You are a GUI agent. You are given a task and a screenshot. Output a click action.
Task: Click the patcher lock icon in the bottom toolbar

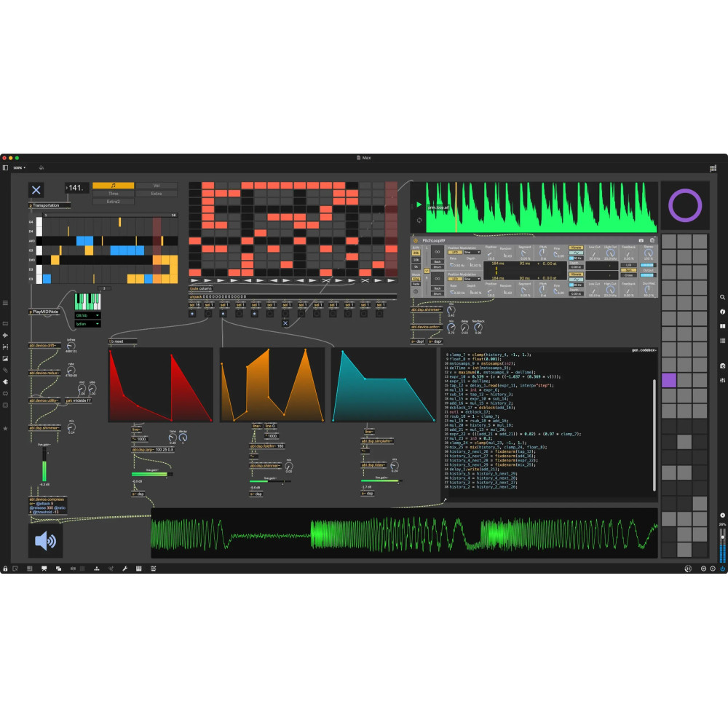click(x=5, y=568)
